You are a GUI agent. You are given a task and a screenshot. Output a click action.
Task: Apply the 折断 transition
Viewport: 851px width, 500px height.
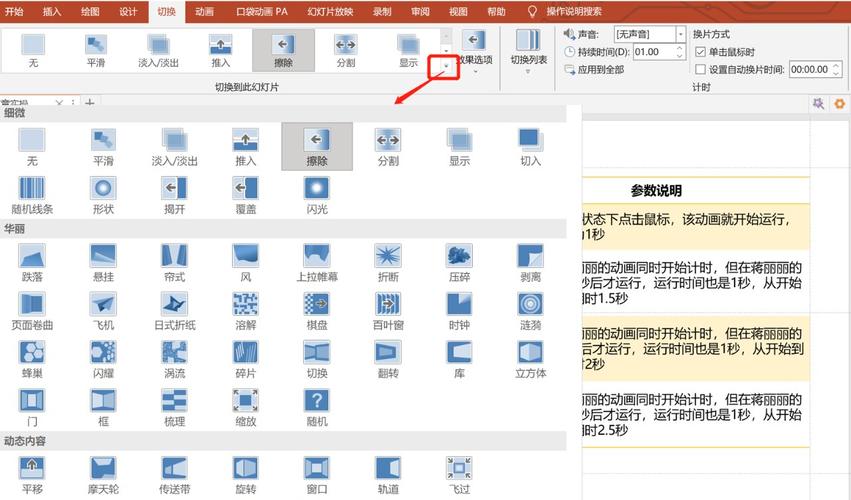pos(388,263)
